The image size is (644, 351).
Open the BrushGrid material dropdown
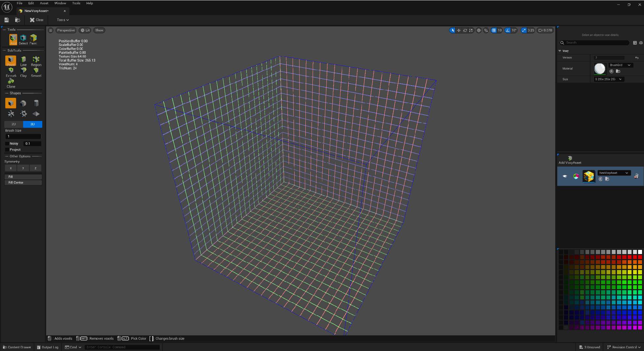pos(620,65)
